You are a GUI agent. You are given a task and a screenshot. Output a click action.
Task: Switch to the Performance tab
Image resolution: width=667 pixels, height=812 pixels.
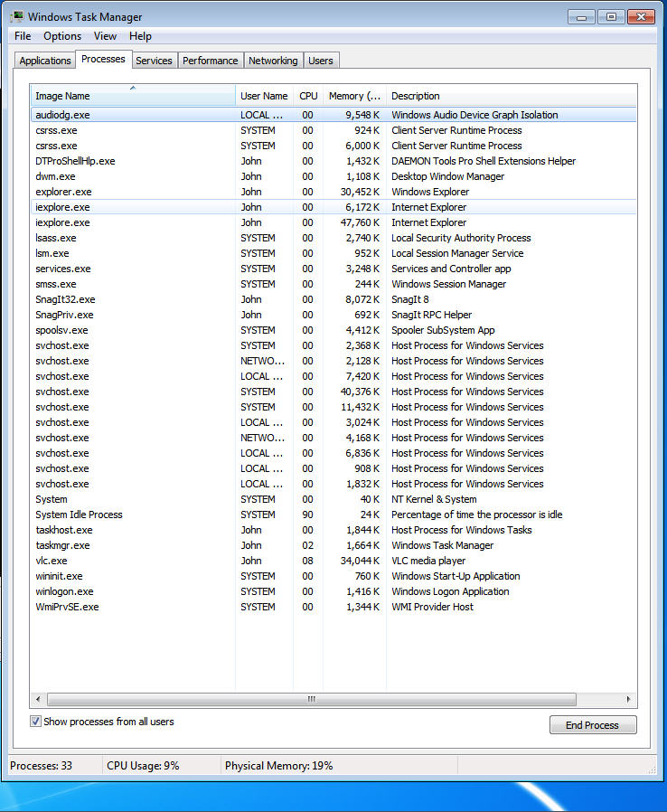click(x=210, y=61)
